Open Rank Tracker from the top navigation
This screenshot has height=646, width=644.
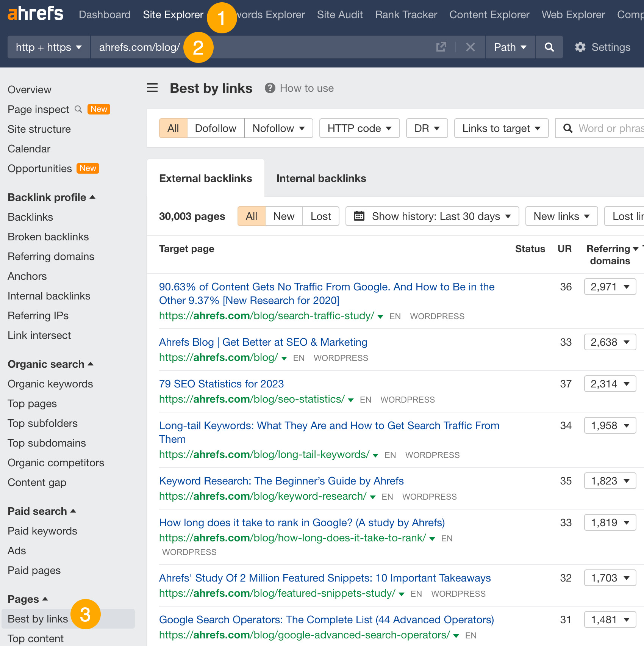[x=406, y=14]
